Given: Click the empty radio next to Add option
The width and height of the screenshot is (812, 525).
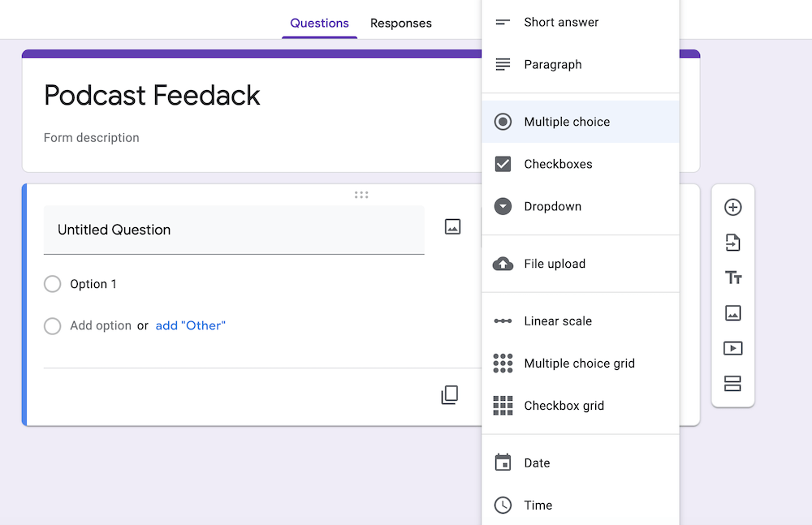Looking at the screenshot, I should (52, 325).
